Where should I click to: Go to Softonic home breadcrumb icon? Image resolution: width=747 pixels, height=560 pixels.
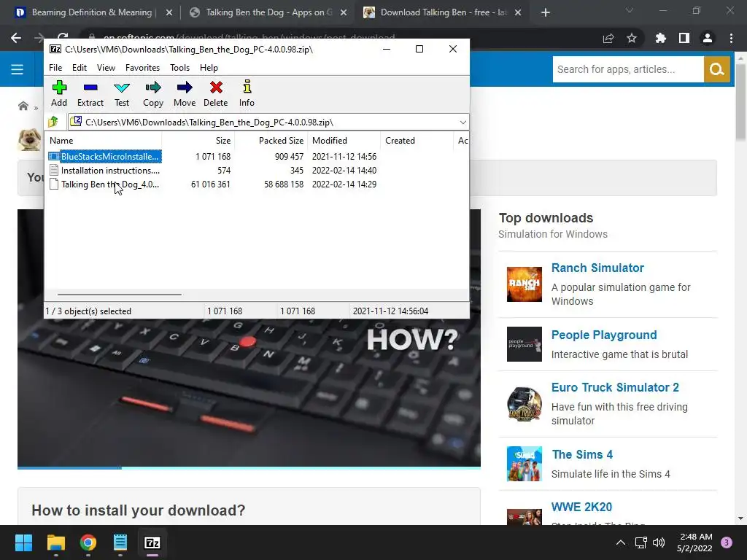point(23,106)
